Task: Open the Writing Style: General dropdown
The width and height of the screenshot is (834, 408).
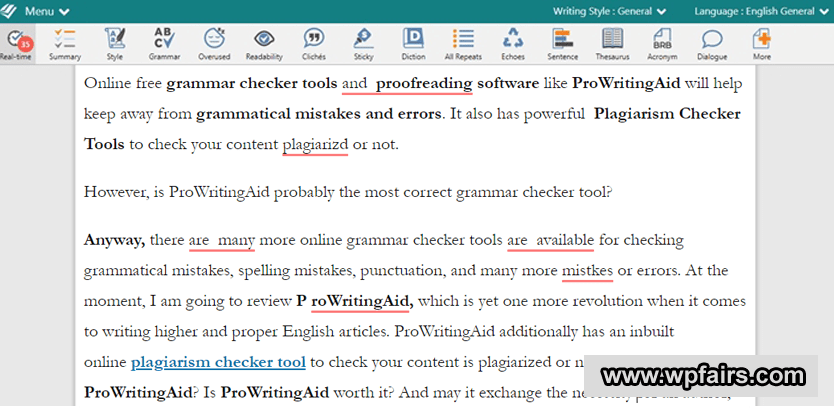Action: pos(610,11)
